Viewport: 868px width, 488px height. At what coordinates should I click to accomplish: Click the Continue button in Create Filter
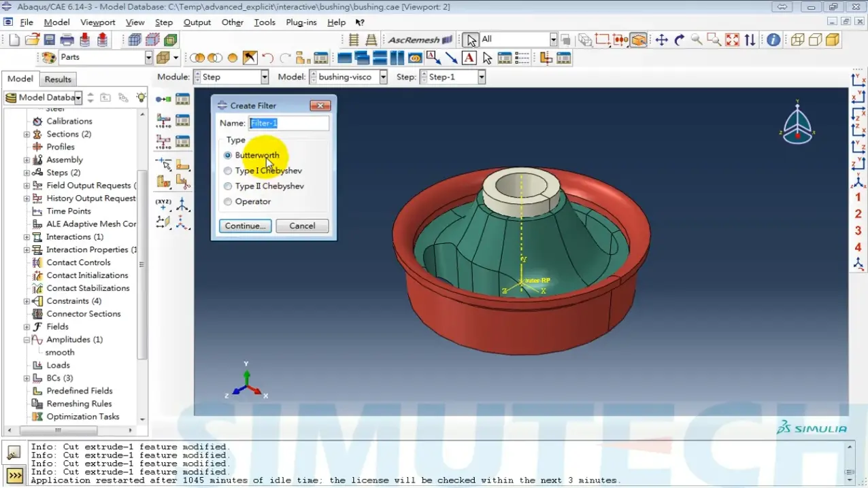pos(245,226)
